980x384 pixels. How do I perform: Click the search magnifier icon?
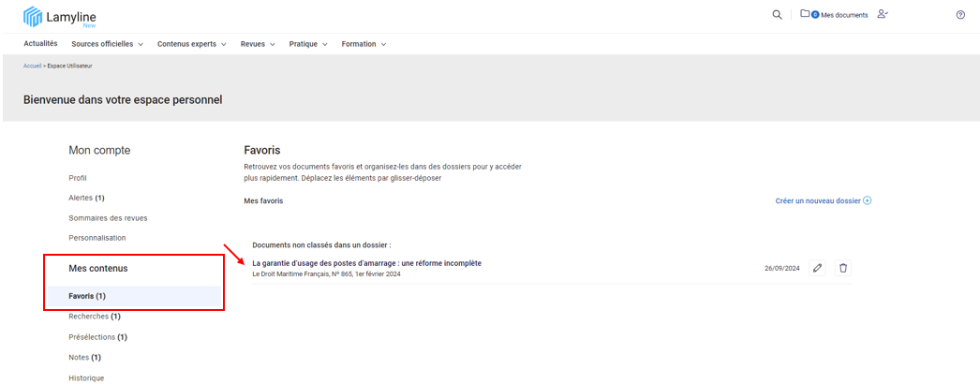pos(777,15)
